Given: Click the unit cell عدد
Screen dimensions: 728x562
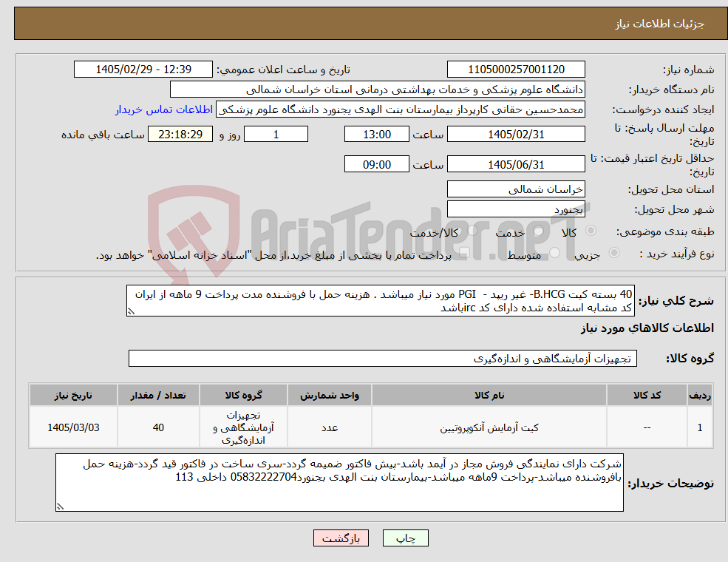Looking at the screenshot, I should 329,427.
